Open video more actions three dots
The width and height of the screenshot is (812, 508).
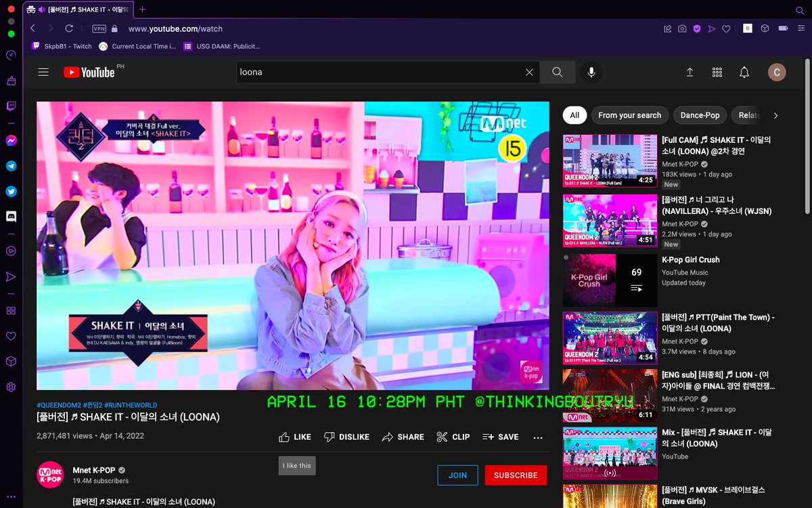point(538,438)
